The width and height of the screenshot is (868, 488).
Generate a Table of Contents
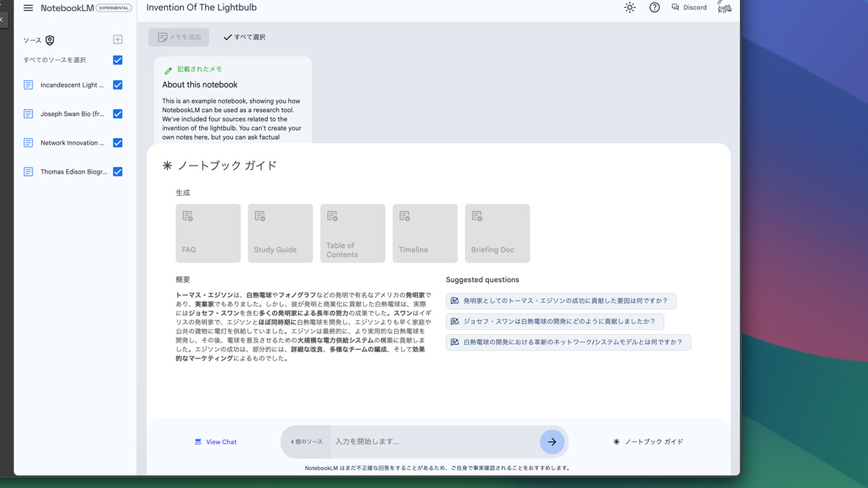click(x=353, y=233)
